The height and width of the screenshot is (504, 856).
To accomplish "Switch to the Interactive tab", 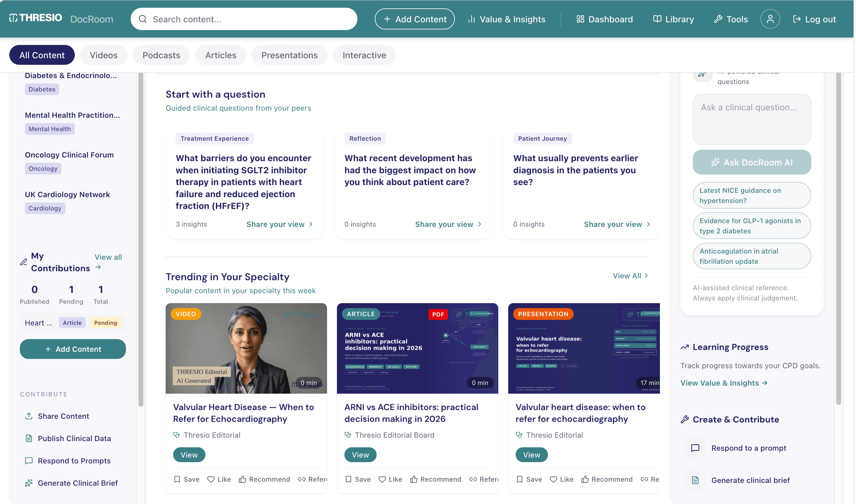I will (364, 55).
